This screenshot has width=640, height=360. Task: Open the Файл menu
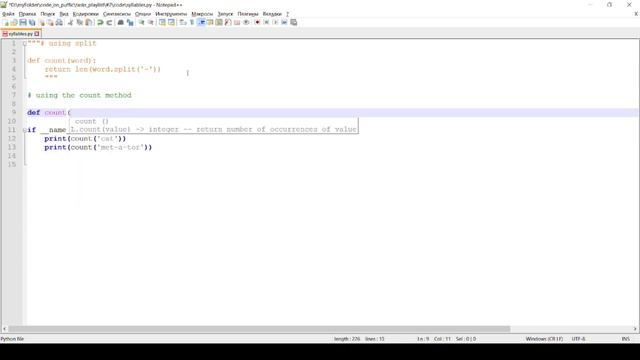[8, 14]
